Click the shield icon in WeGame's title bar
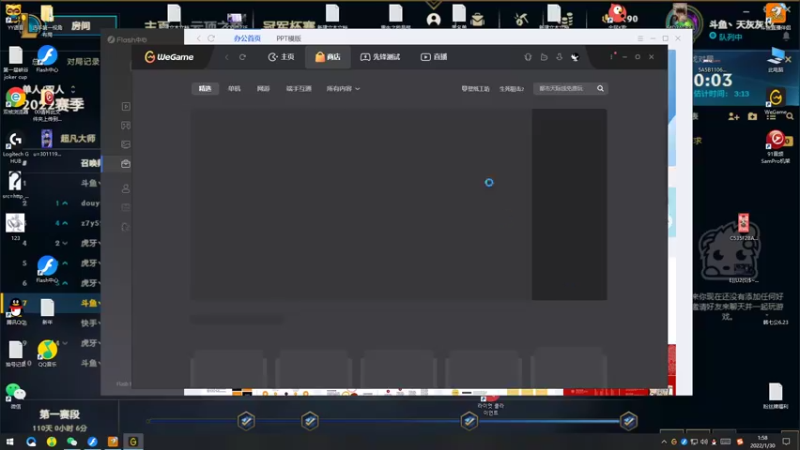 pyautogui.click(x=528, y=57)
